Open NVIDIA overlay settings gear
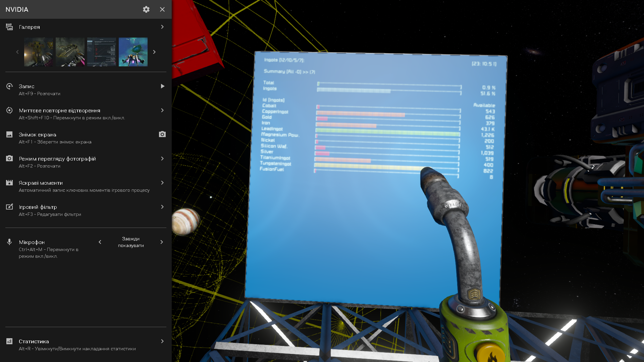644x362 pixels. [x=146, y=9]
